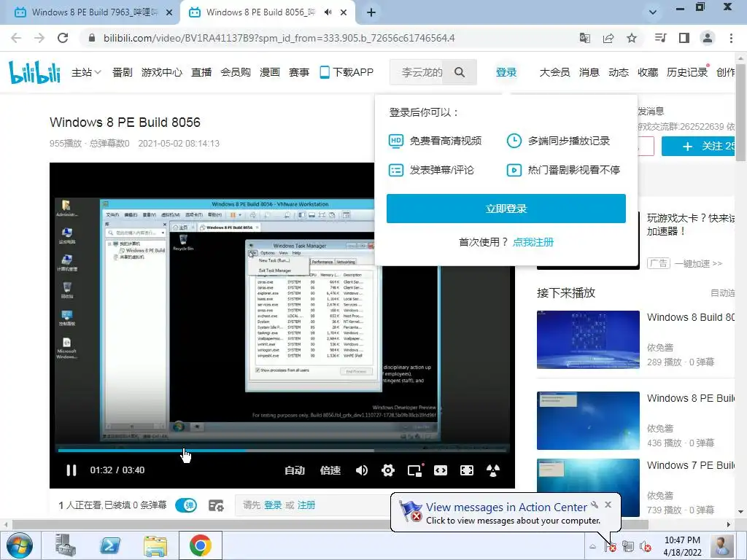Click the translate page icon in address bar
The height and width of the screenshot is (560, 747).
(x=584, y=38)
